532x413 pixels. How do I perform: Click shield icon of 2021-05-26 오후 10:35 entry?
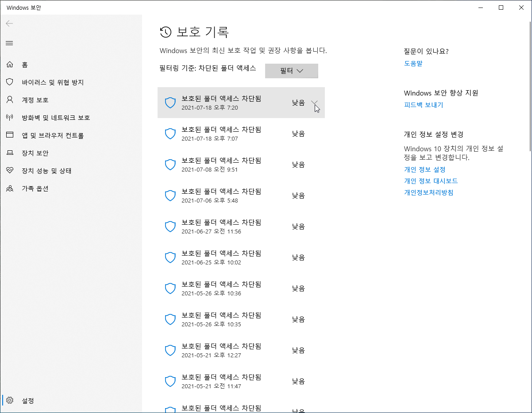pos(170,319)
